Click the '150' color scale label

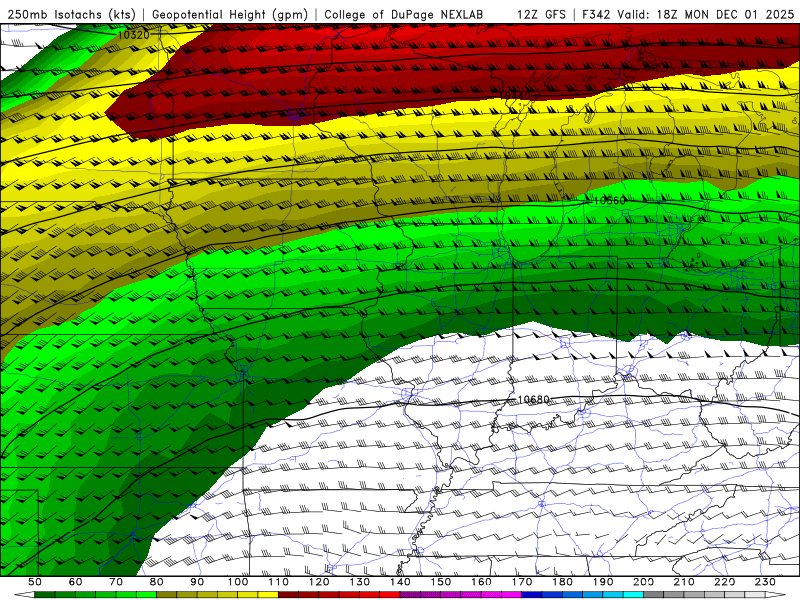[441, 582]
